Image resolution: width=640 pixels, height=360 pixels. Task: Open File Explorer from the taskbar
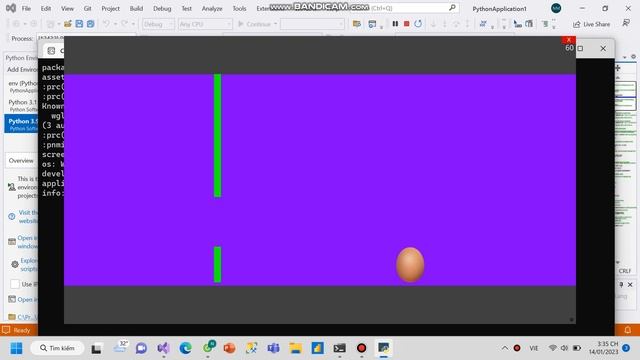pos(296,348)
